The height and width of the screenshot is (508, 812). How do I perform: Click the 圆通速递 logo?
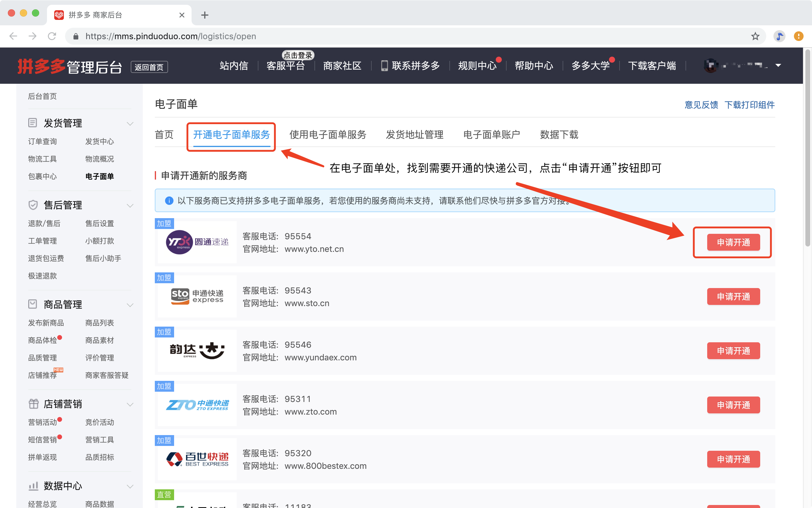(197, 242)
